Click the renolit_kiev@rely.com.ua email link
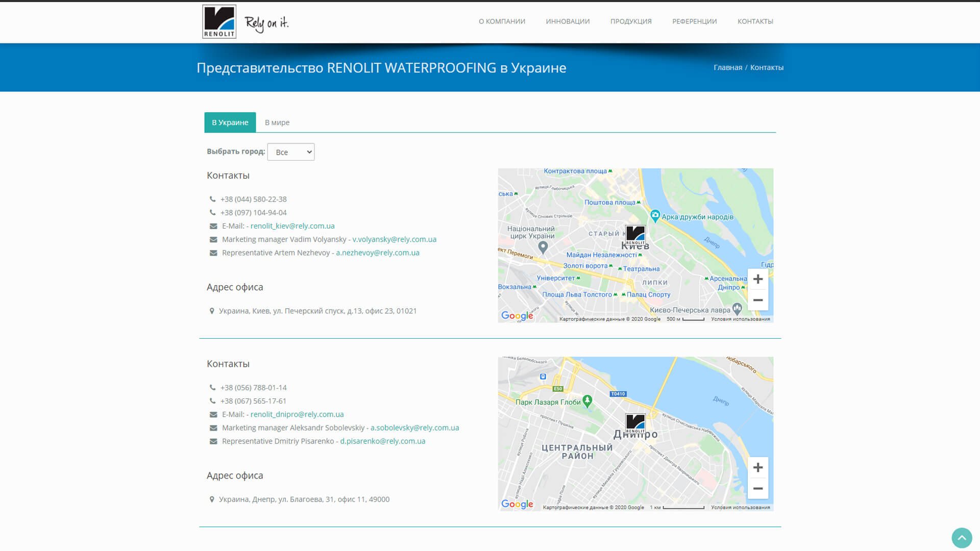This screenshot has height=551, width=980. [x=292, y=226]
